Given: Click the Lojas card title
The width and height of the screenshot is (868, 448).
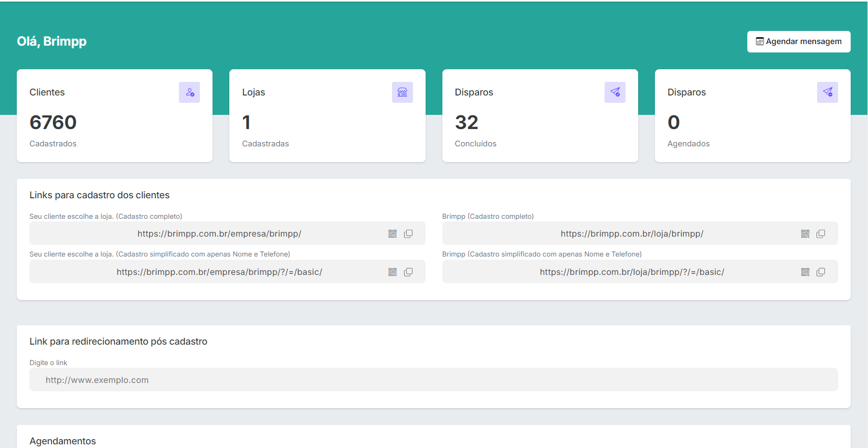Looking at the screenshot, I should tap(253, 92).
